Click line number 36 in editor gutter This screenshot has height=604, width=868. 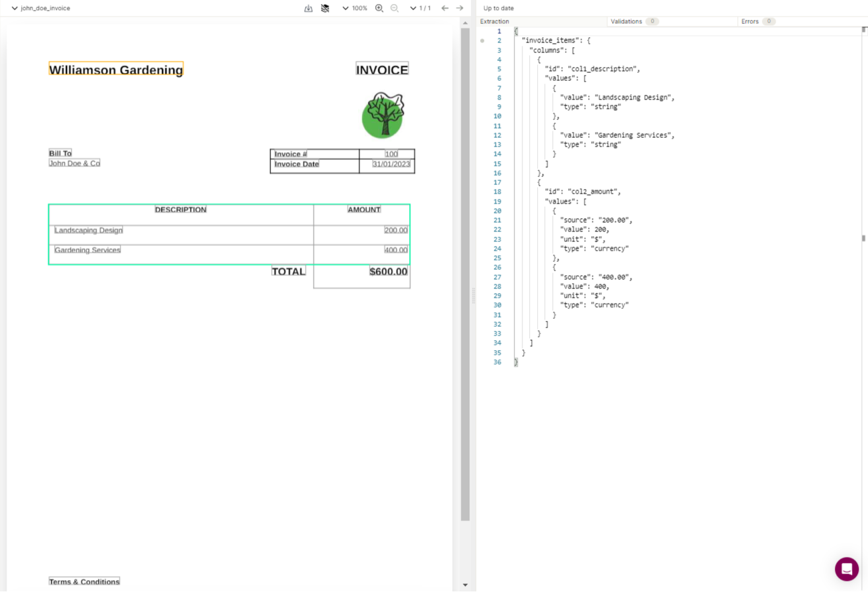pos(497,363)
